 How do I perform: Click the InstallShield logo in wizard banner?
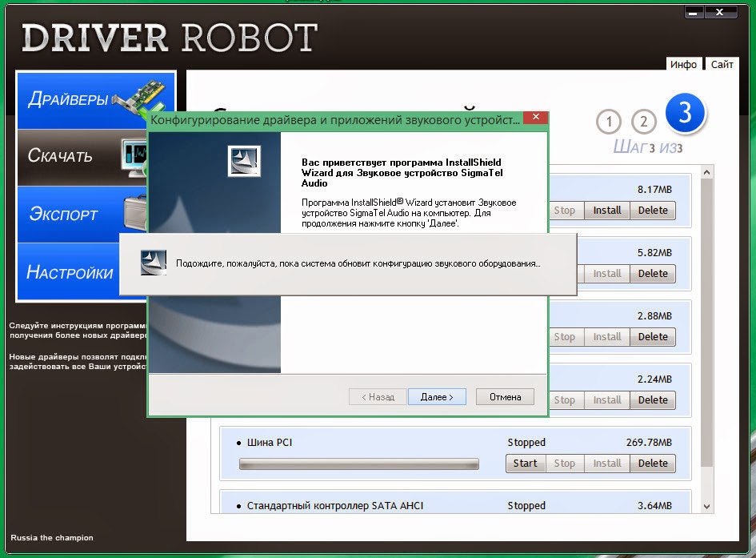[x=244, y=161]
